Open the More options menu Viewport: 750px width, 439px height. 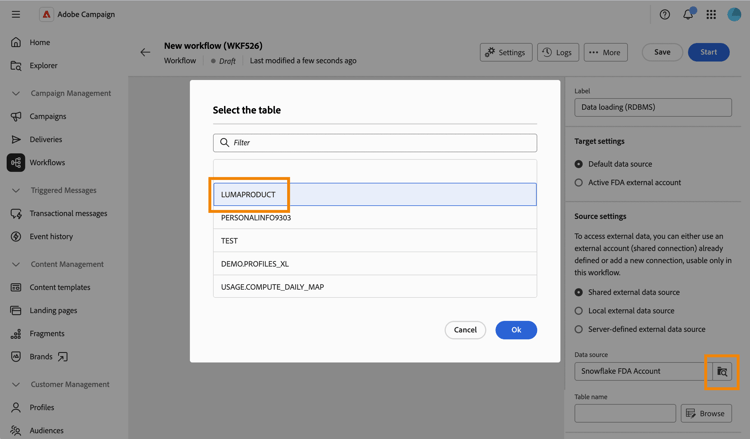605,53
